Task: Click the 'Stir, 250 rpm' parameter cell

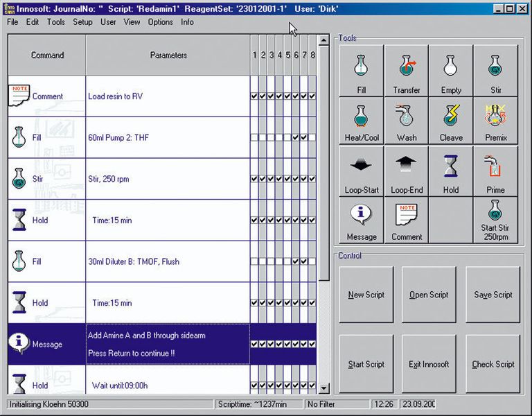Action: pos(168,179)
